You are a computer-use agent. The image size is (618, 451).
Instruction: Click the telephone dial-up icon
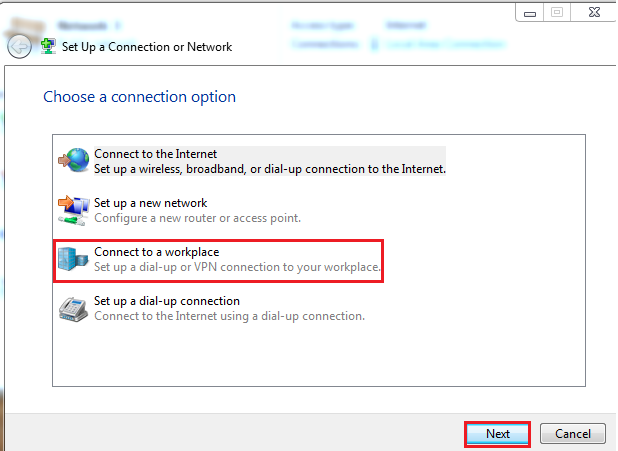click(x=75, y=308)
